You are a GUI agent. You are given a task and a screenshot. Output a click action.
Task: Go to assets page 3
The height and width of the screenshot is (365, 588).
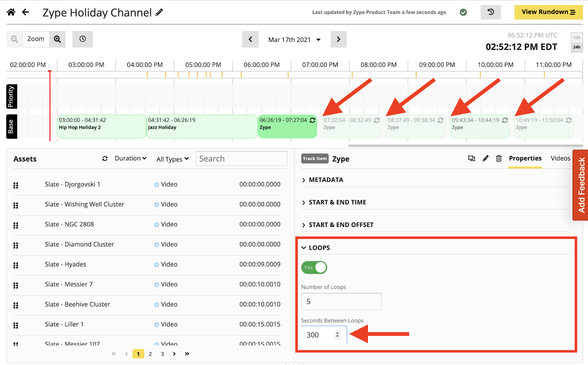point(162,354)
